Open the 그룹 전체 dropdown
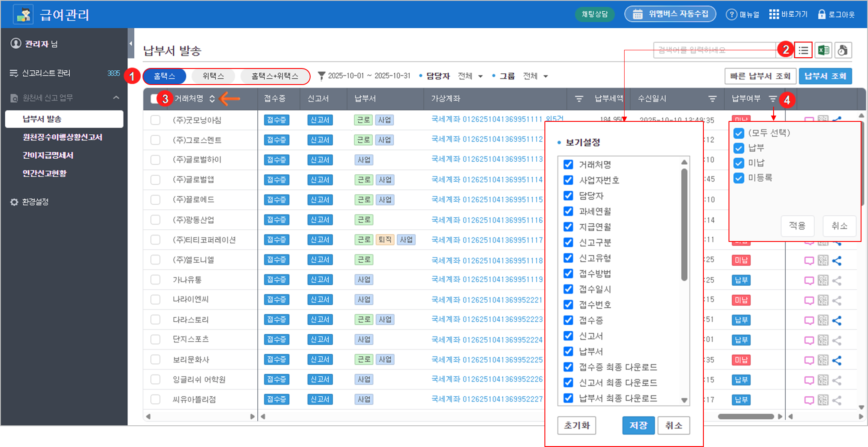This screenshot has height=447, width=868. point(535,76)
